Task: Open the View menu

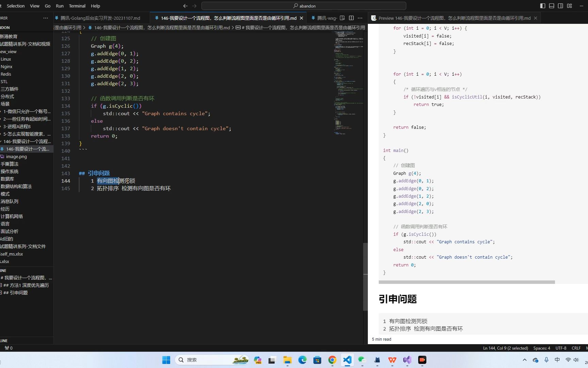Action: pyautogui.click(x=35, y=6)
